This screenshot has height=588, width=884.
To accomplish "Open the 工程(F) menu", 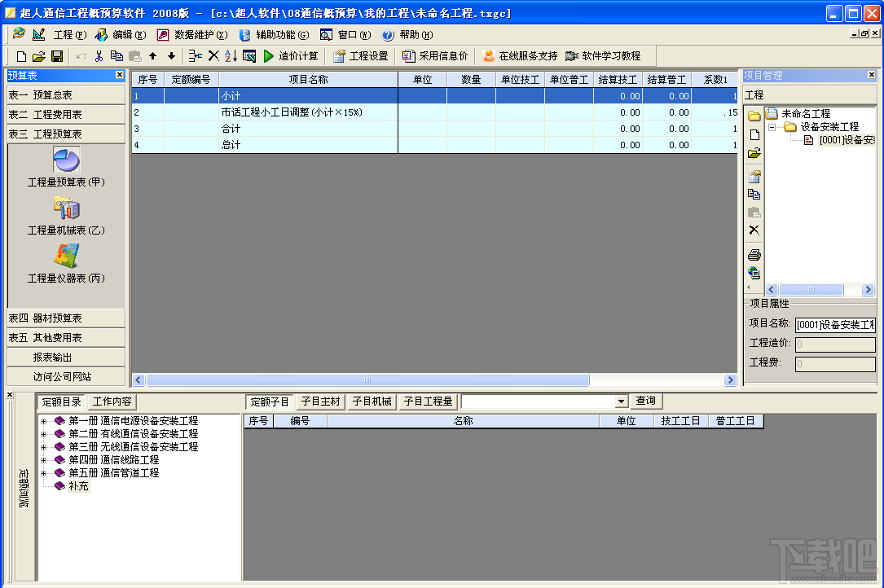I will click(70, 35).
